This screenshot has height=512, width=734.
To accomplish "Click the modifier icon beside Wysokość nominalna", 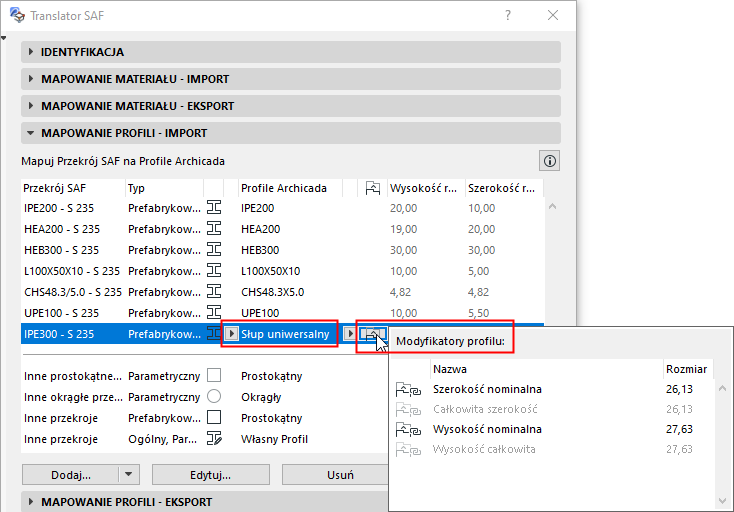I will 408,429.
